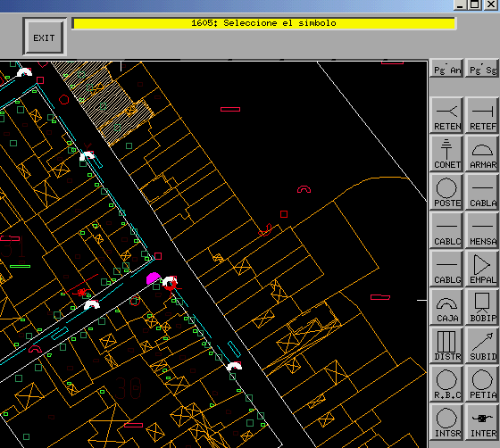Pick the ARMAR cabinet symbol
Screen dimensions: 500x448
482,153
